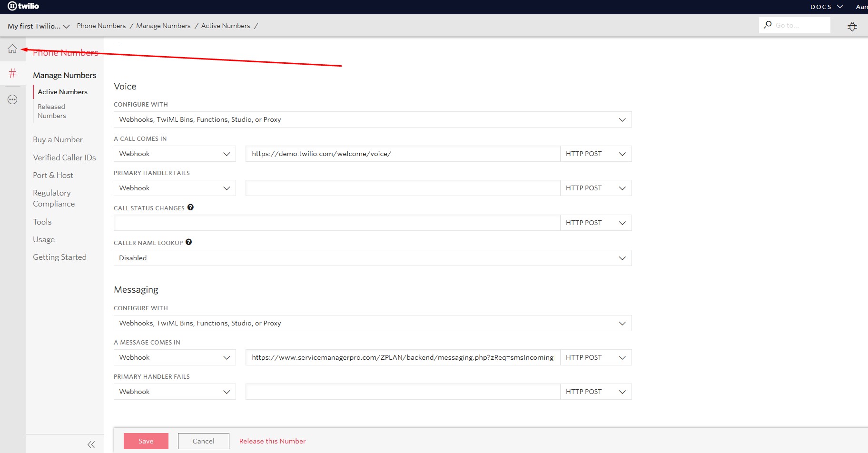
Task: Click the Phone Numbers hash icon
Action: point(12,73)
